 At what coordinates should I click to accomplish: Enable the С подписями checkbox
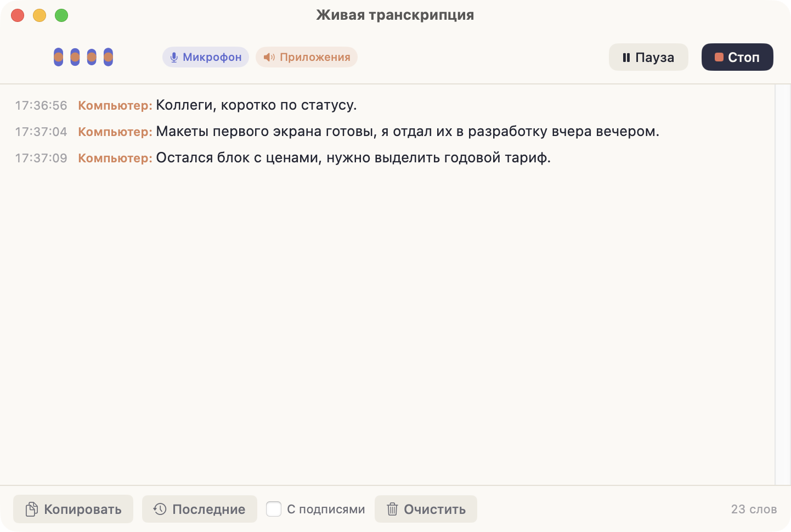(274, 509)
